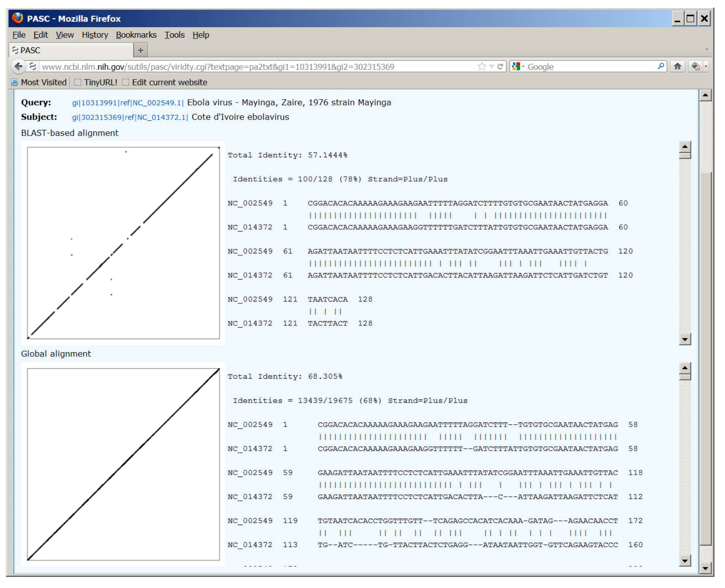Open the NC_002549.1 query sequence link
Screen dimensions: 725x588
tap(127, 103)
